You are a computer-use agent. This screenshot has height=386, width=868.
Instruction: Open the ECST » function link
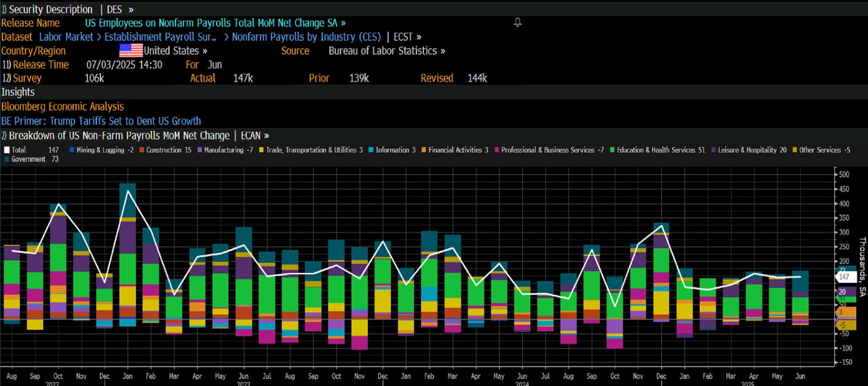[x=407, y=37]
